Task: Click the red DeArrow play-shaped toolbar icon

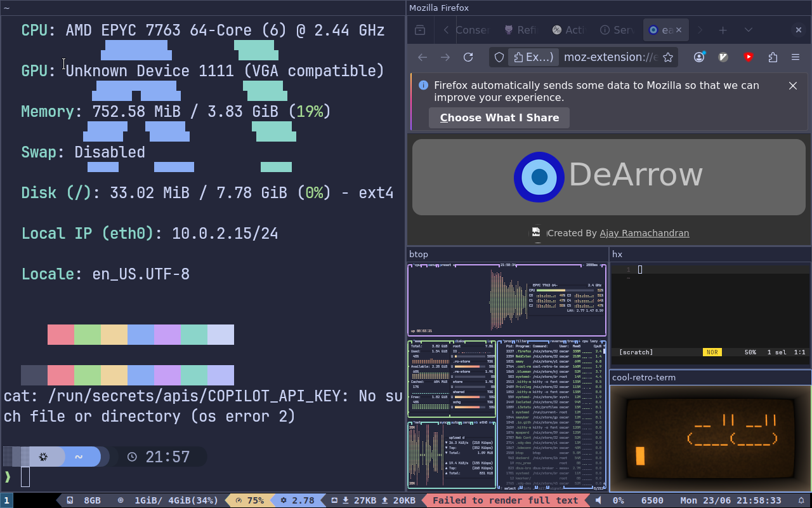Action: 749,57
